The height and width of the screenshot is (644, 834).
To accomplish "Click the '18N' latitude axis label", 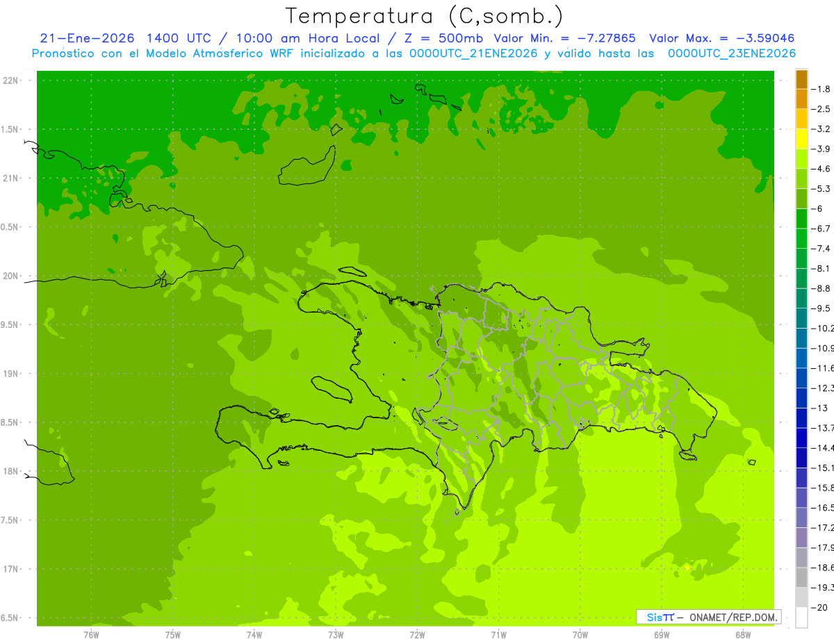I will 12,472.
